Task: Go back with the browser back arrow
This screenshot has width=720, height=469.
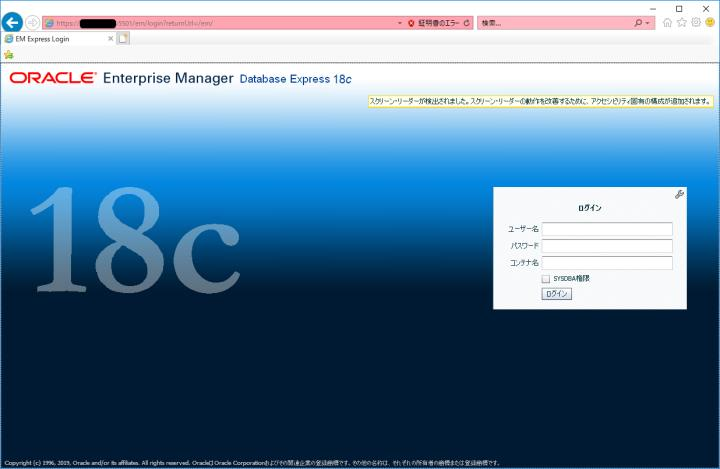Action: click(x=12, y=22)
